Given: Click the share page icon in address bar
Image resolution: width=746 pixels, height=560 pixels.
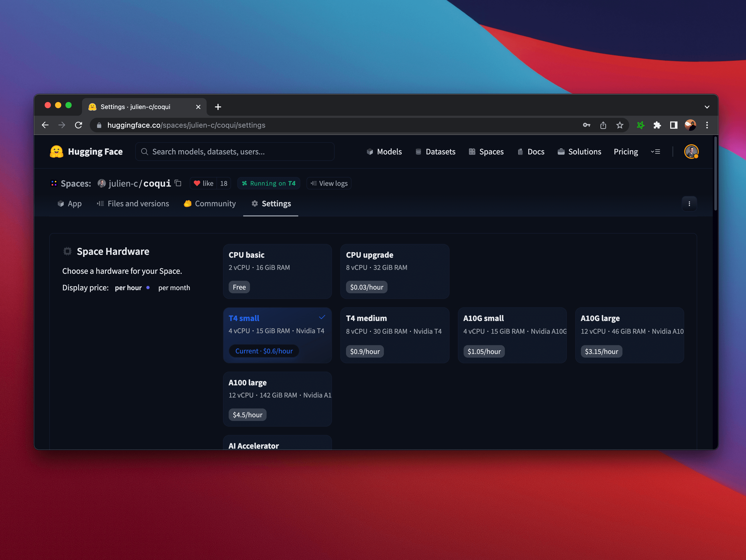Looking at the screenshot, I should 603,125.
